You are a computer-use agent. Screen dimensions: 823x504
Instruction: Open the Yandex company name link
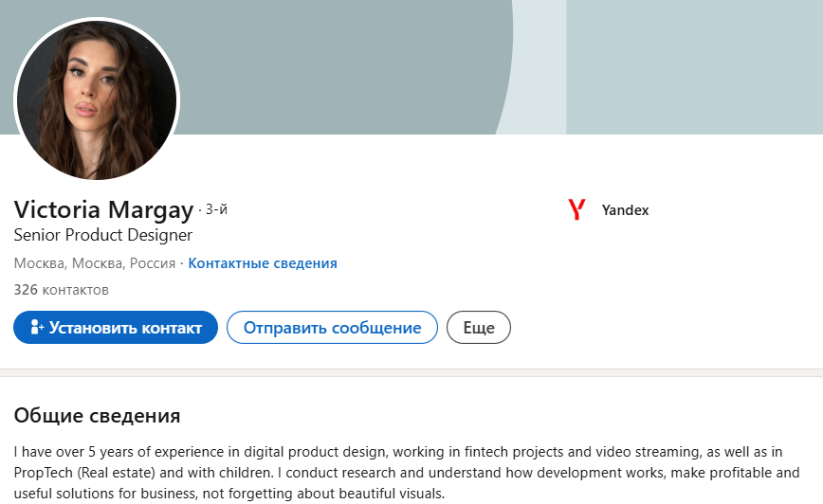tap(625, 210)
